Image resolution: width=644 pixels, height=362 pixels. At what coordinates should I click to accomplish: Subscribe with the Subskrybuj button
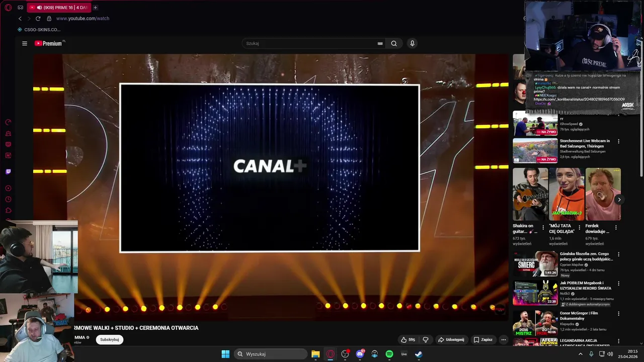click(110, 339)
